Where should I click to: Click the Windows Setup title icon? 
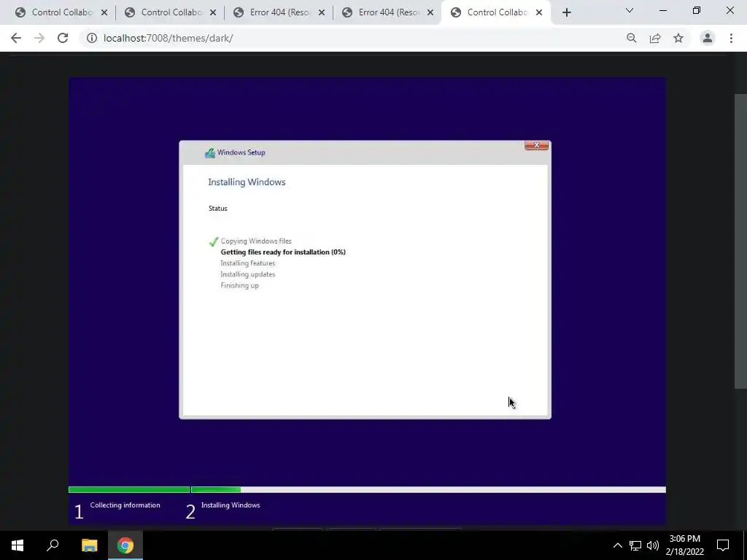pos(209,152)
